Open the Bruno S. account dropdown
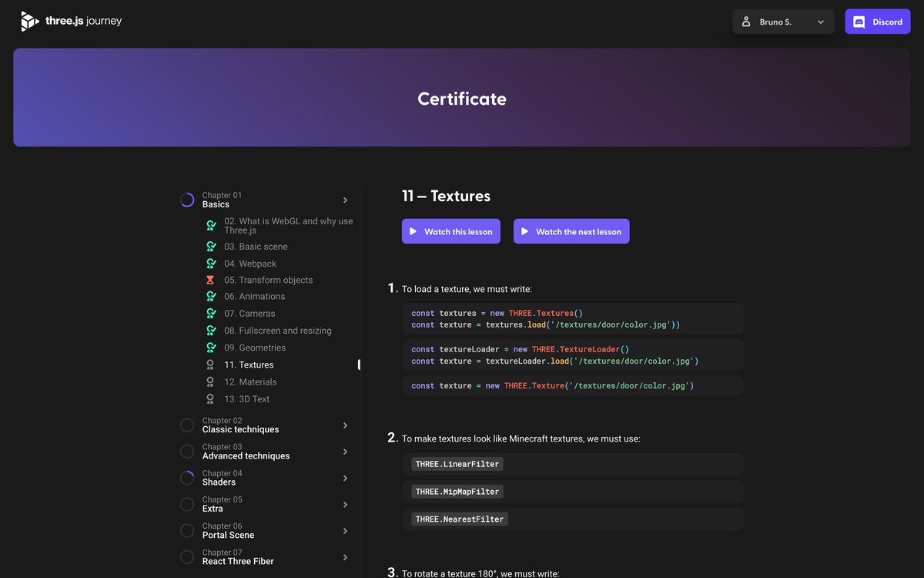This screenshot has width=924, height=578. (x=783, y=22)
